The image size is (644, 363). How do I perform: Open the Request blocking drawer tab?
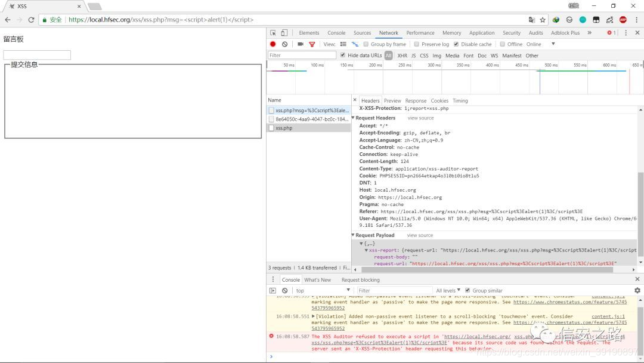coord(361,280)
